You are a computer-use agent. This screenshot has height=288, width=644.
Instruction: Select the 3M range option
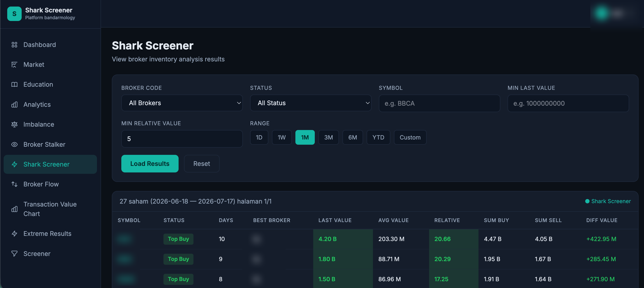tap(329, 137)
